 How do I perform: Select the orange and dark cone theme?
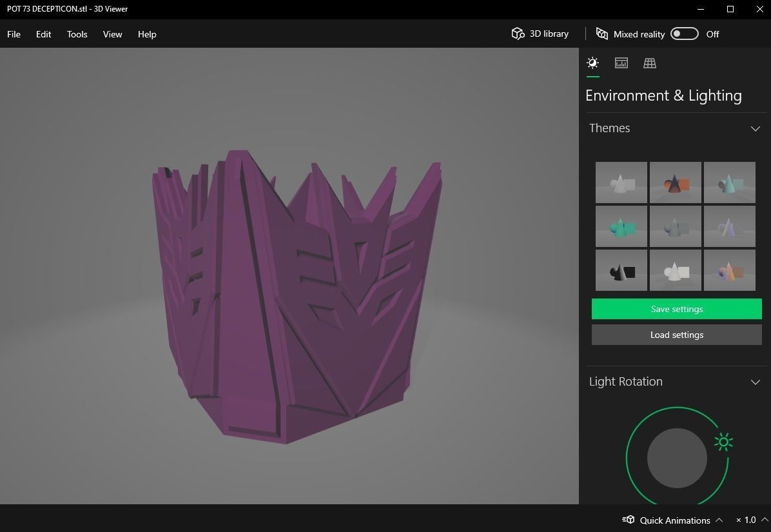pos(675,182)
